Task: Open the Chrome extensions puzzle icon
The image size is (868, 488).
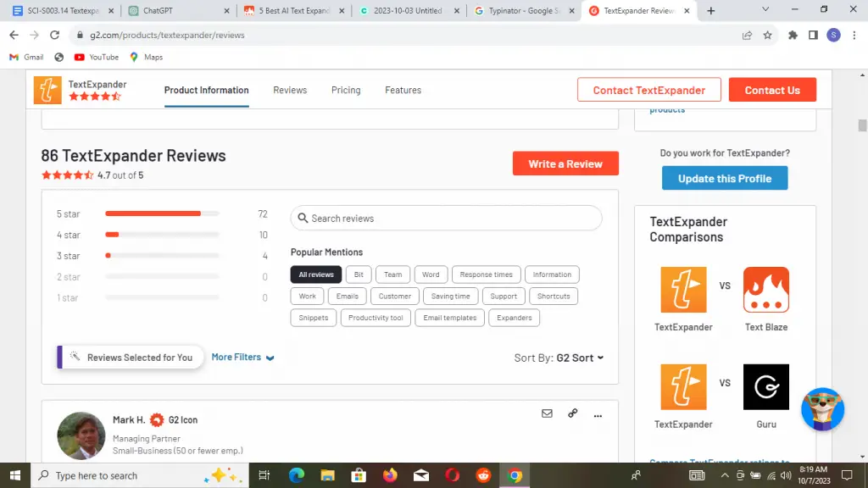Action: 793,35
